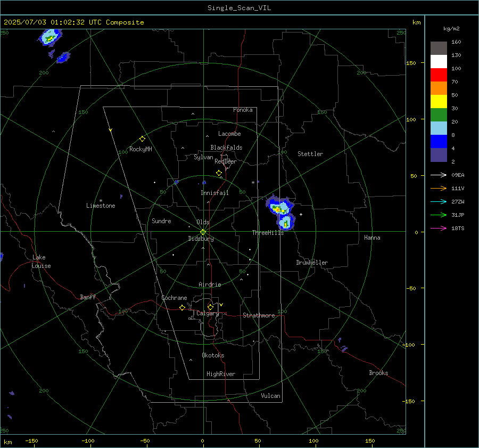479x448 pixels.
Task: Click the 18TS legend label
Action: 458,229
